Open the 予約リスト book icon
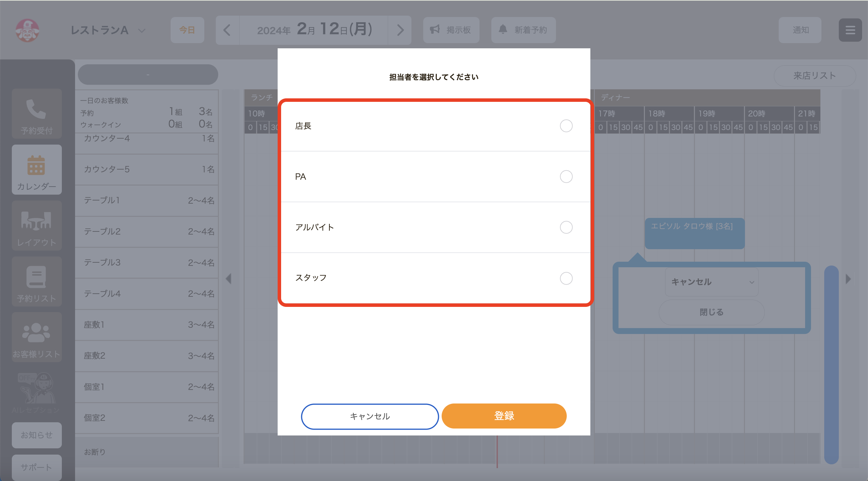This screenshot has width=868, height=481. coord(37,282)
